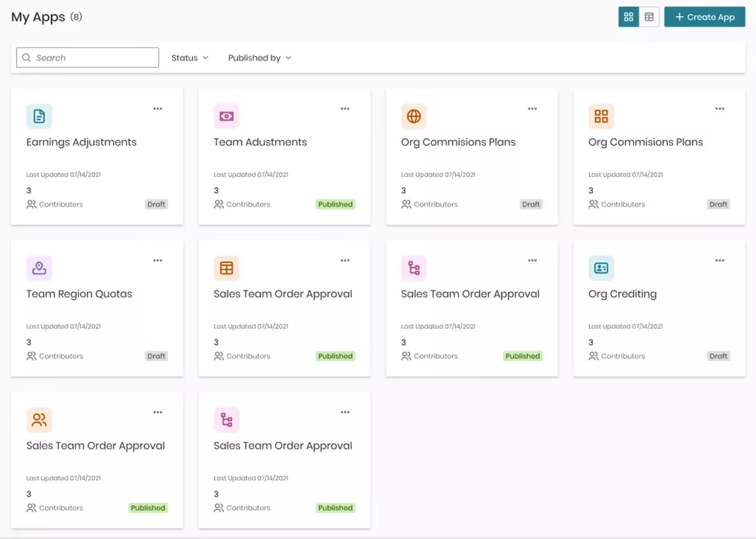
Task: Open the Team Adustments app title
Action: coord(260,142)
